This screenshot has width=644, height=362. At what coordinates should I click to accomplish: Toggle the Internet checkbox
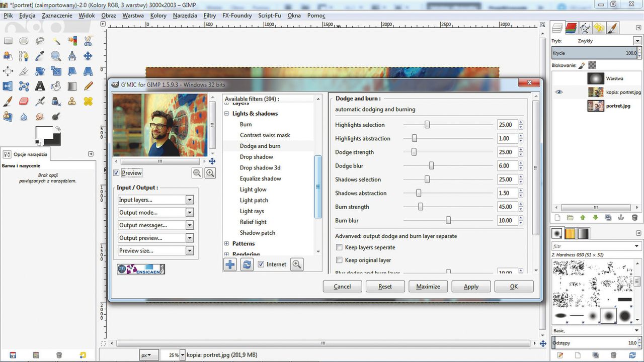(x=261, y=264)
